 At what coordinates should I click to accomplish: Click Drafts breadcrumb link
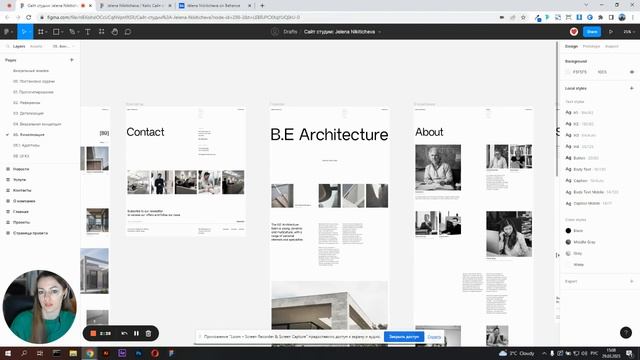290,32
